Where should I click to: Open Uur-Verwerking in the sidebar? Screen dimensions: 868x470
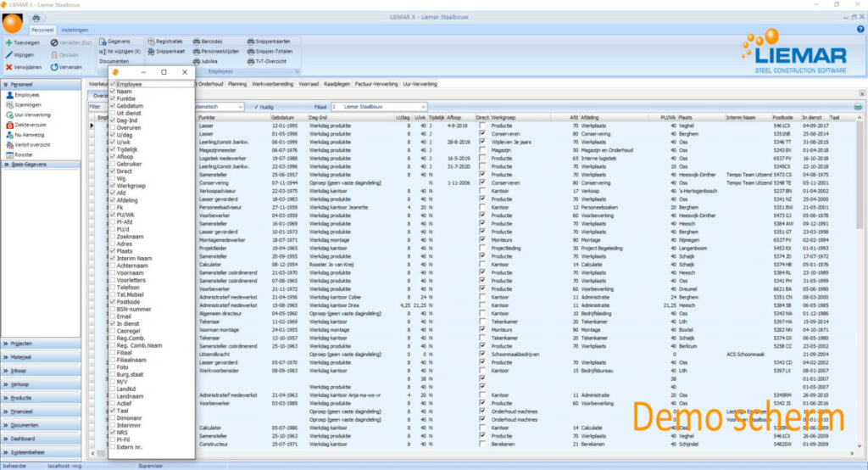point(28,115)
